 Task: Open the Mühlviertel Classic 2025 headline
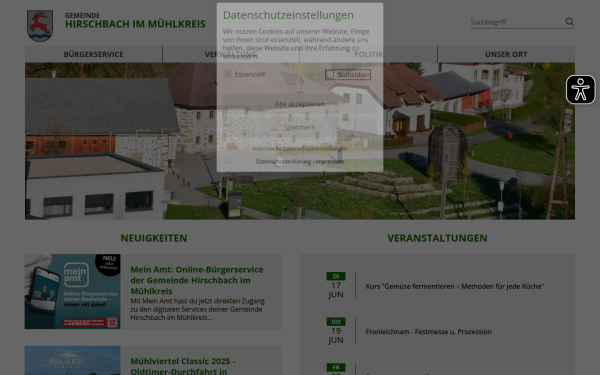click(x=183, y=366)
